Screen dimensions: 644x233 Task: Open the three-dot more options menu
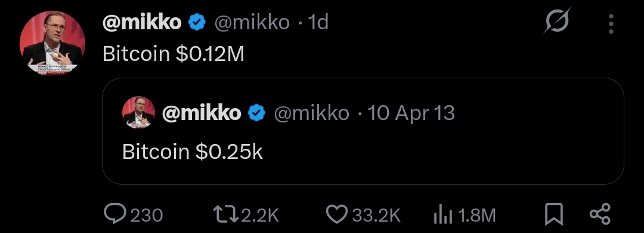611,24
